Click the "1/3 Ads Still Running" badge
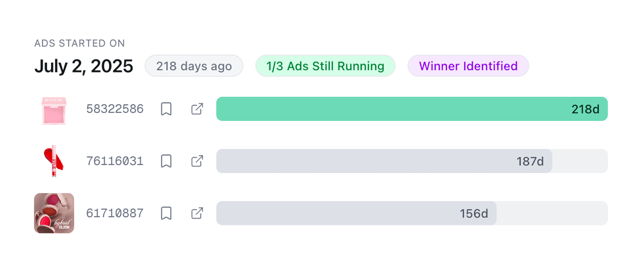The height and width of the screenshot is (271, 644). (x=325, y=66)
